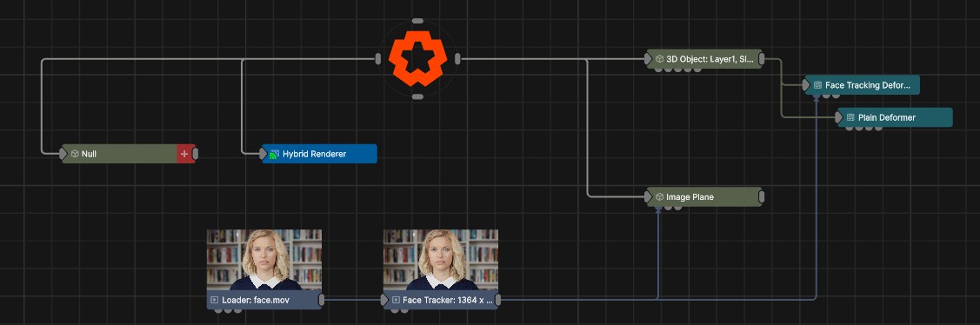The image size is (980, 325).
Task: Click the 3D Object node's output port
Action: (x=762, y=59)
